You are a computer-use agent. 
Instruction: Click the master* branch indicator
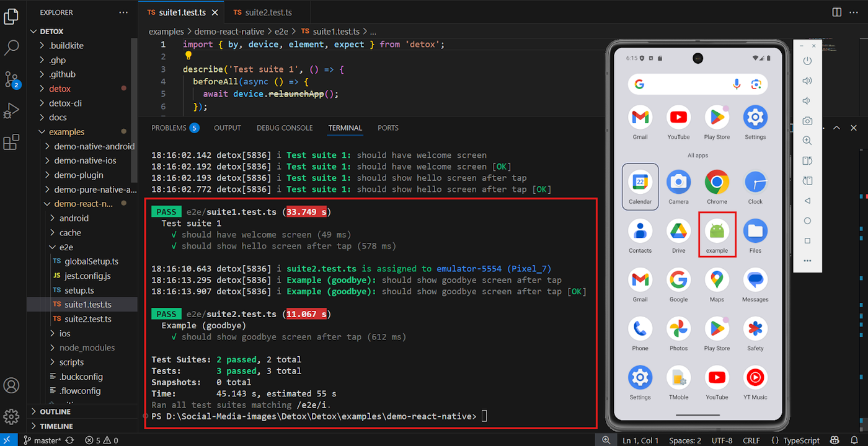tap(42, 440)
